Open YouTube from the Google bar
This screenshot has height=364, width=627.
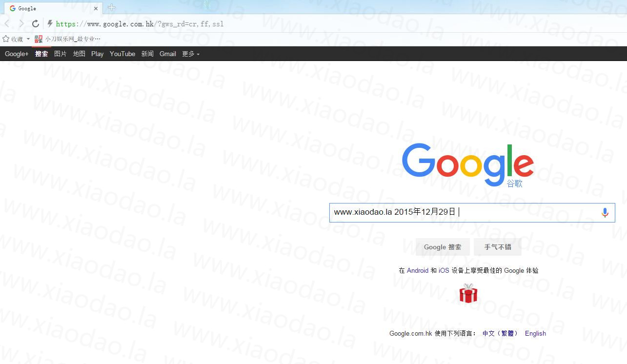[122, 54]
